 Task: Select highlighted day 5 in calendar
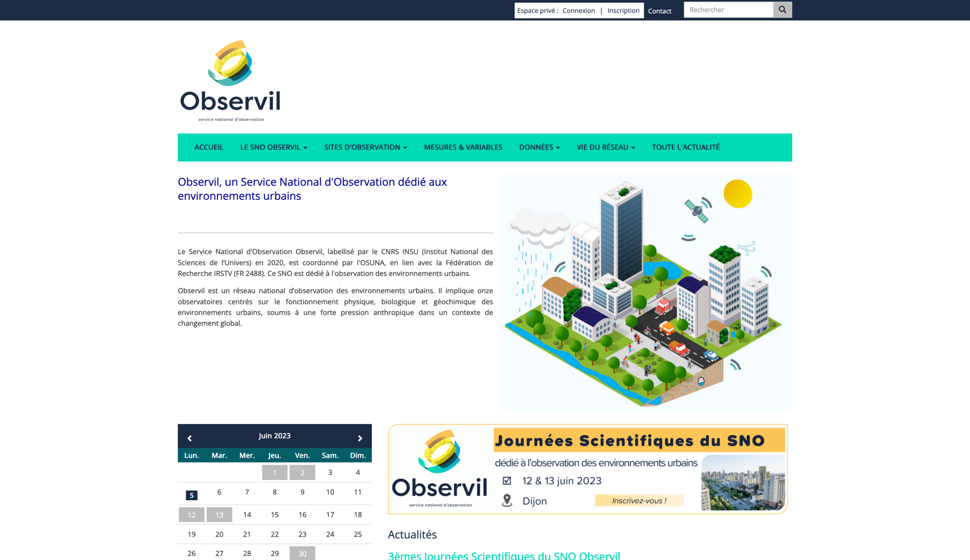pos(191,495)
